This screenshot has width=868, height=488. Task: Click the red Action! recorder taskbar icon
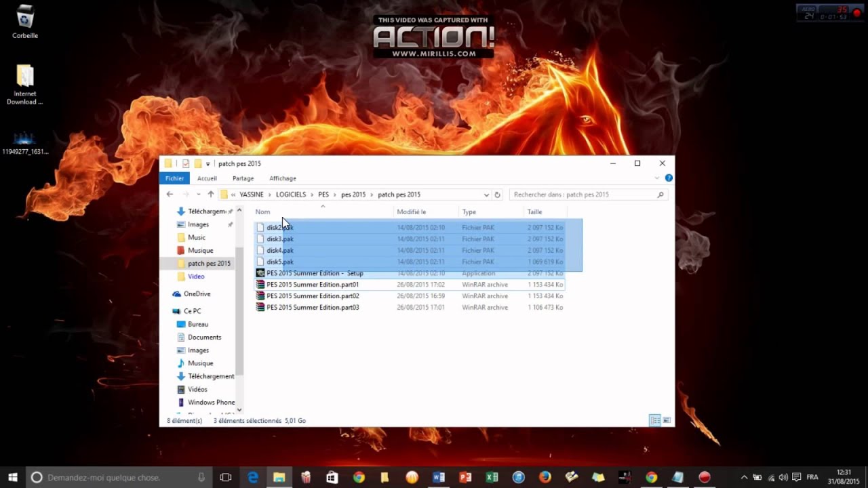click(705, 477)
